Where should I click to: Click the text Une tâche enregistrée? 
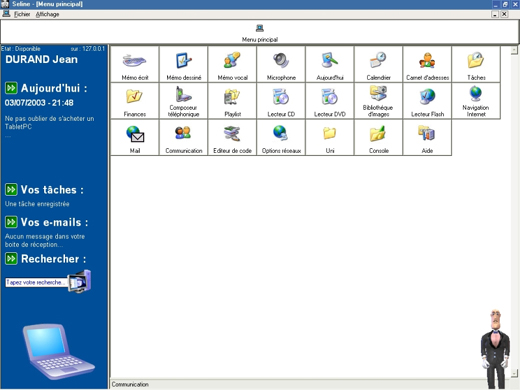(x=37, y=204)
